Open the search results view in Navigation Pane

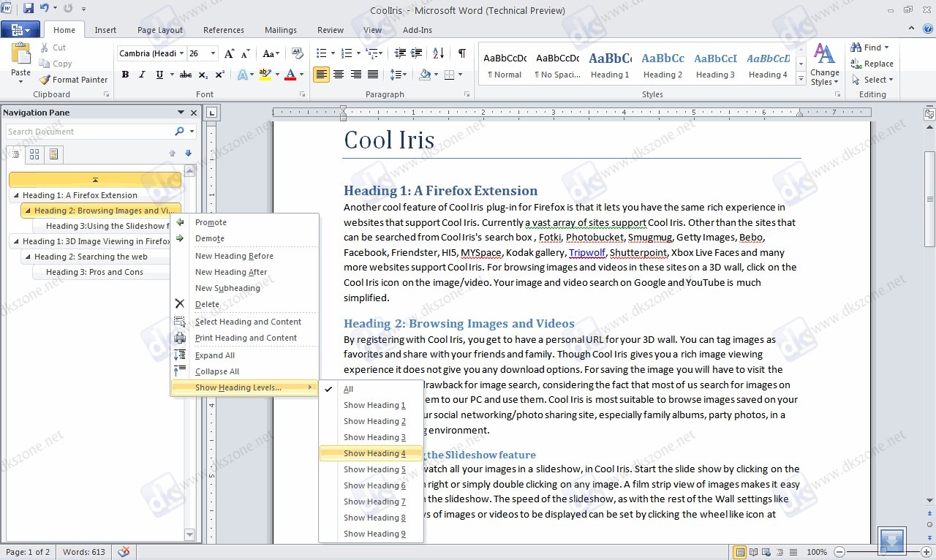point(53,154)
